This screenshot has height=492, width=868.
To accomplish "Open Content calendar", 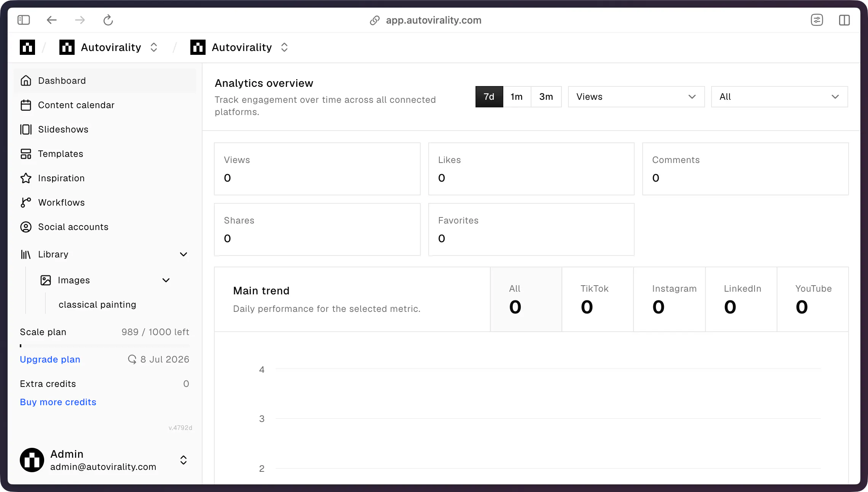I will (105, 105).
